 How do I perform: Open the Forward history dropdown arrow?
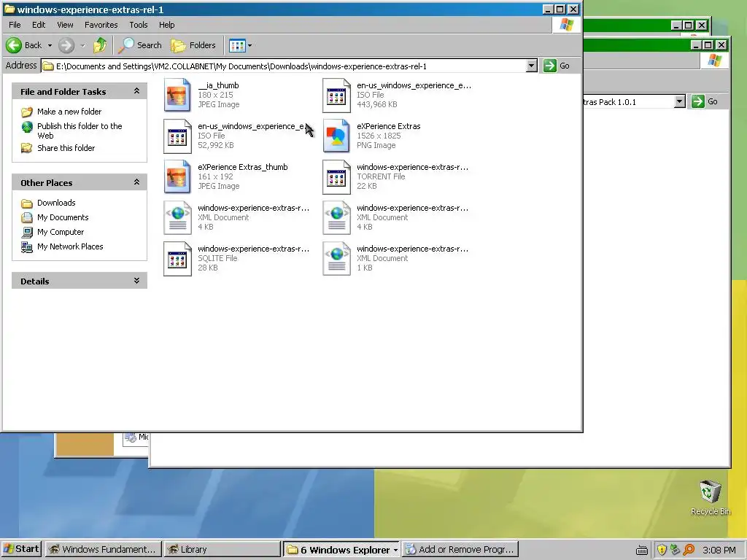coord(83,46)
